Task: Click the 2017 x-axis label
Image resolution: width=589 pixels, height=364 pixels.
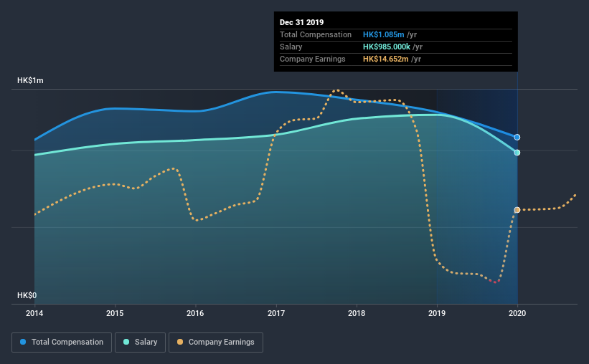Action: [x=276, y=313]
